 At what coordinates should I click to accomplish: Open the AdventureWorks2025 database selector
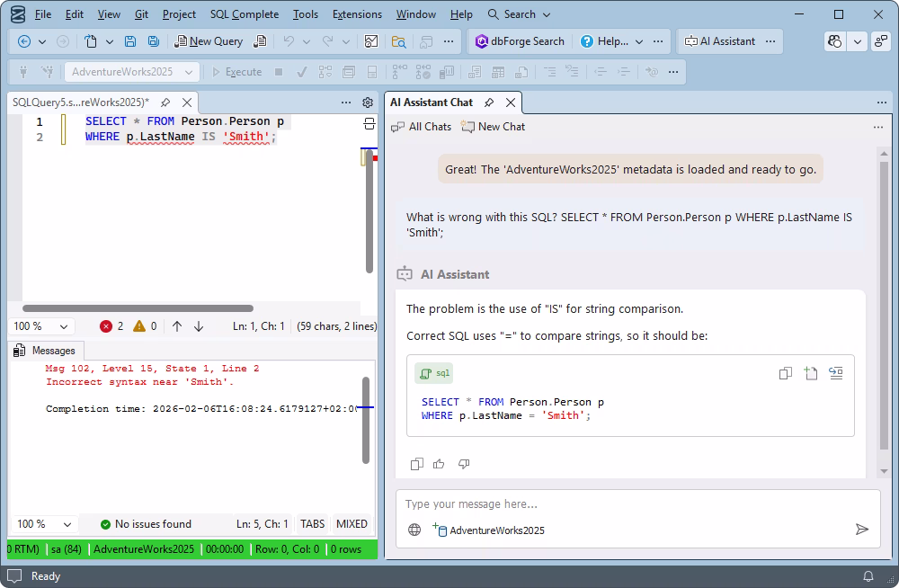pos(131,71)
